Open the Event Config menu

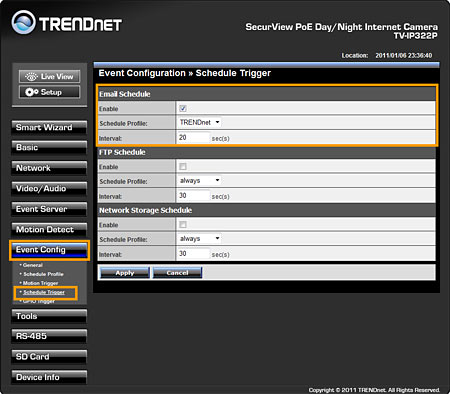49,250
